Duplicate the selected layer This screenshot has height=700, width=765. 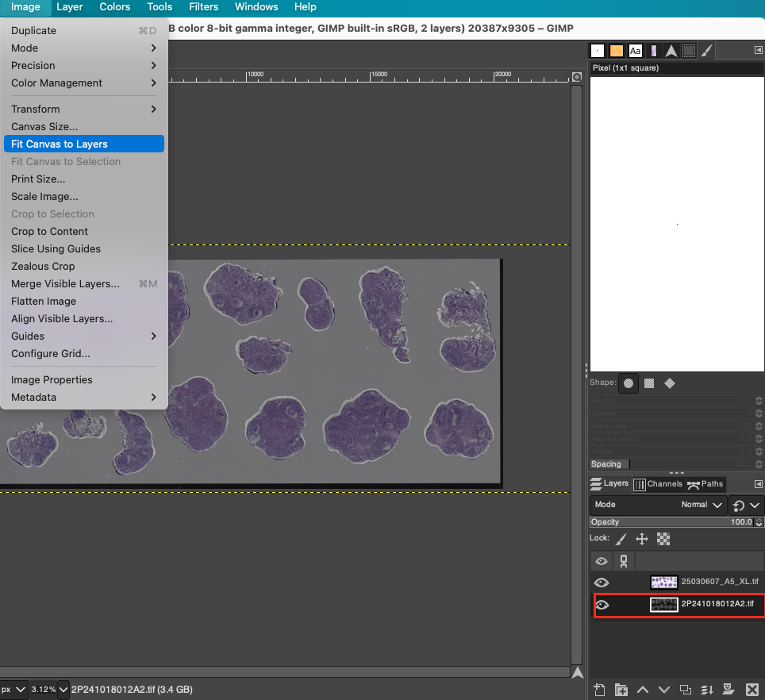click(x=685, y=690)
